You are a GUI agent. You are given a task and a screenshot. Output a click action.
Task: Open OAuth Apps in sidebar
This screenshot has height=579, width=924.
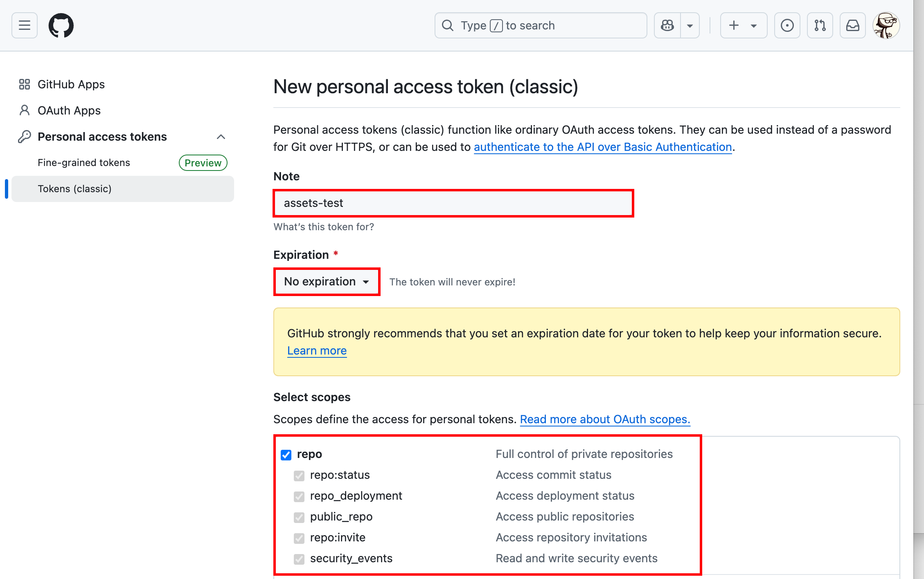click(69, 110)
